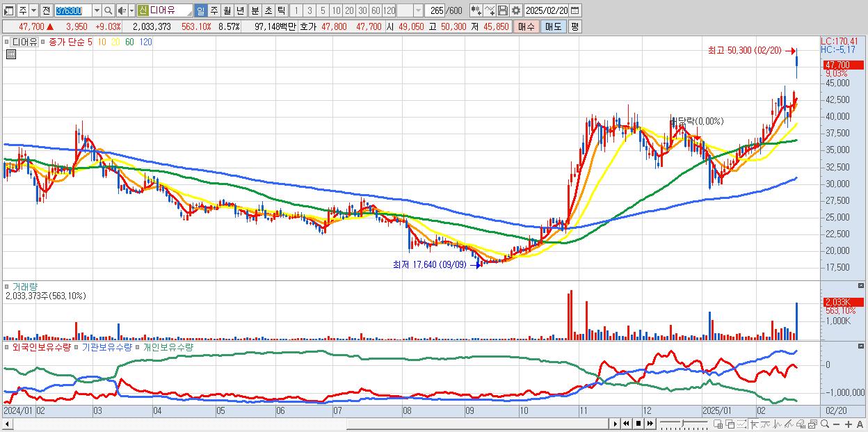Click the stock code input field
The image size is (868, 432).
click(x=74, y=10)
